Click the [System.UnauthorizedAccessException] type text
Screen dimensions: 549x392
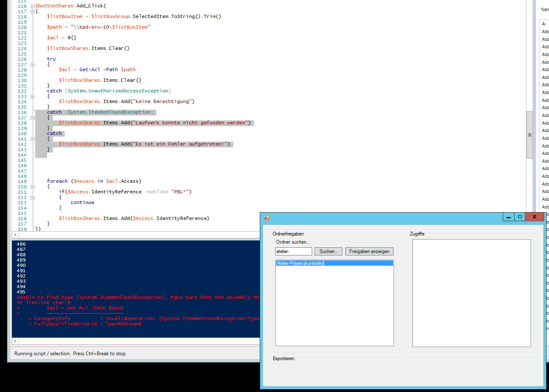pyautogui.click(x=118, y=91)
